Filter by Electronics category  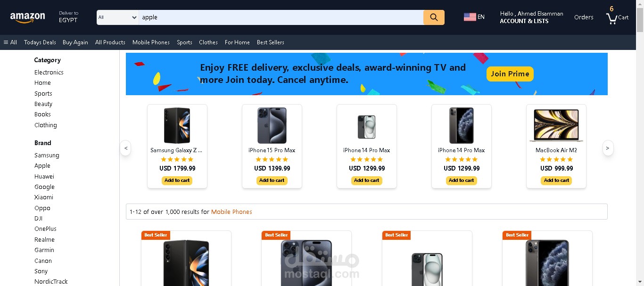(x=49, y=73)
